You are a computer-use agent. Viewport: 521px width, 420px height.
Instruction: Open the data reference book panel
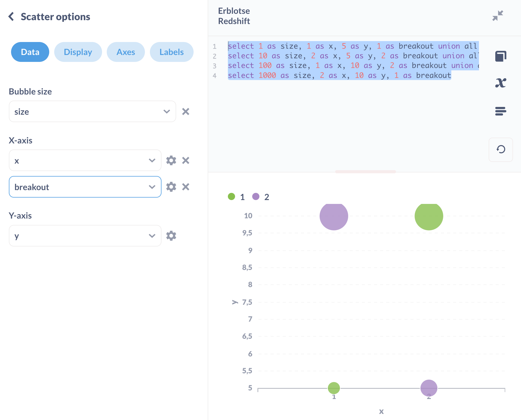(x=501, y=56)
